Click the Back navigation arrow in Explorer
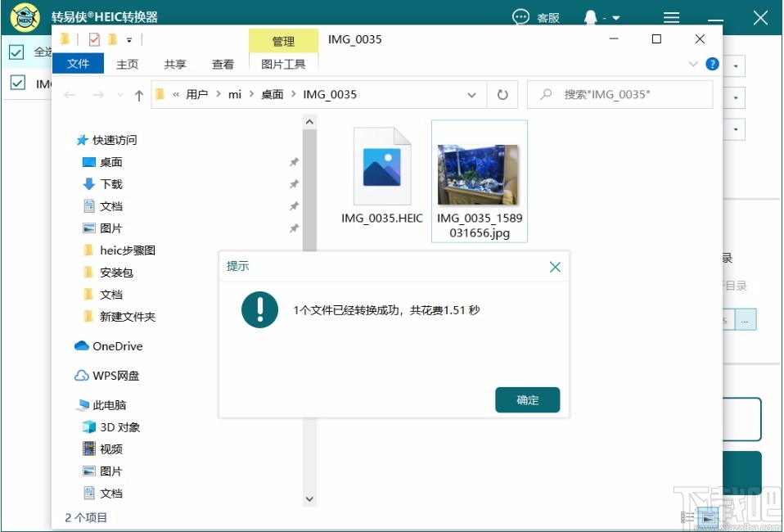Viewport: 784px width, 532px height. (70, 94)
